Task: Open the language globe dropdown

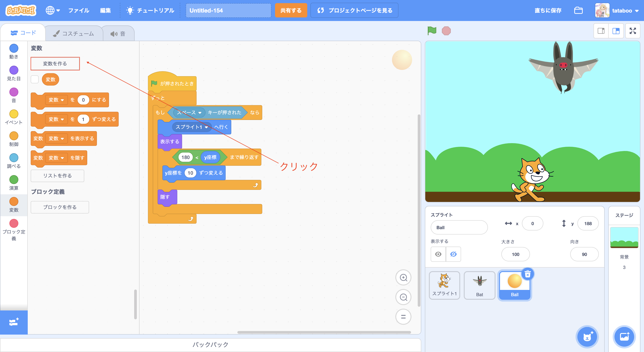Action: (x=53, y=10)
